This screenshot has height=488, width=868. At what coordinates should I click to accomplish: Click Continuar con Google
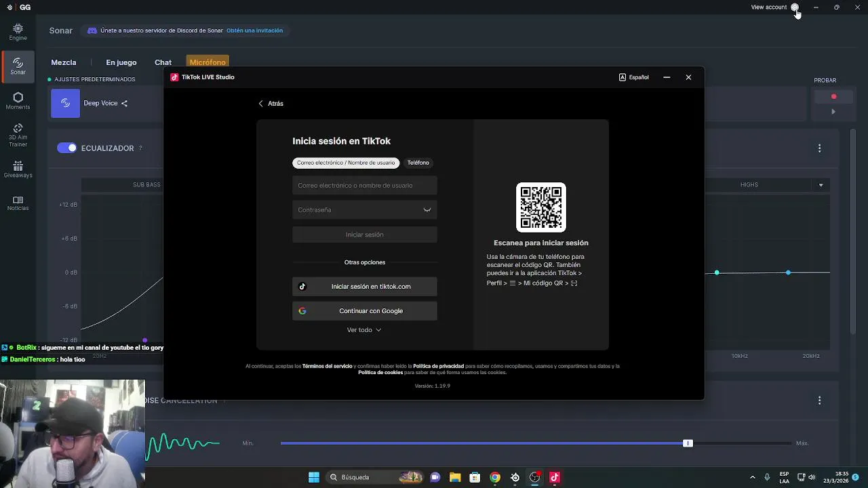pos(365,311)
